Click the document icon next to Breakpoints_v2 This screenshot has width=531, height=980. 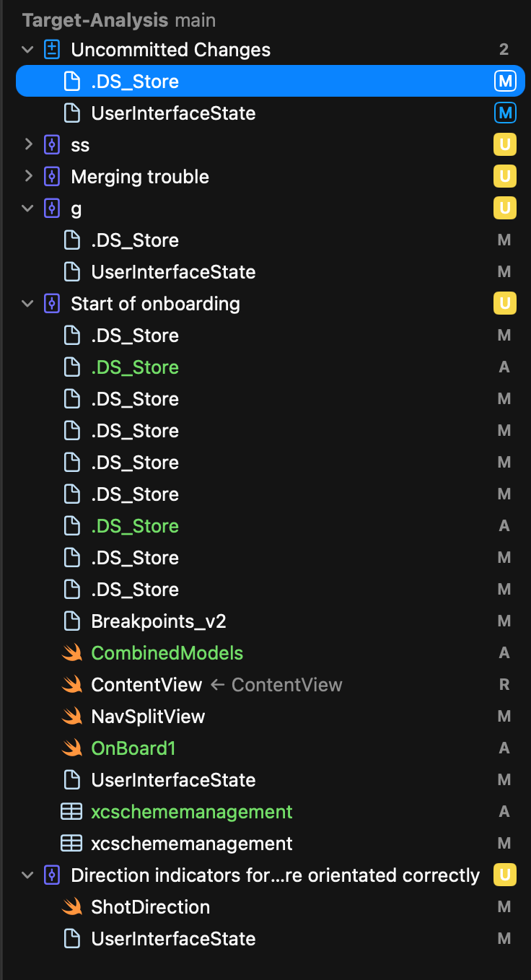(x=72, y=621)
